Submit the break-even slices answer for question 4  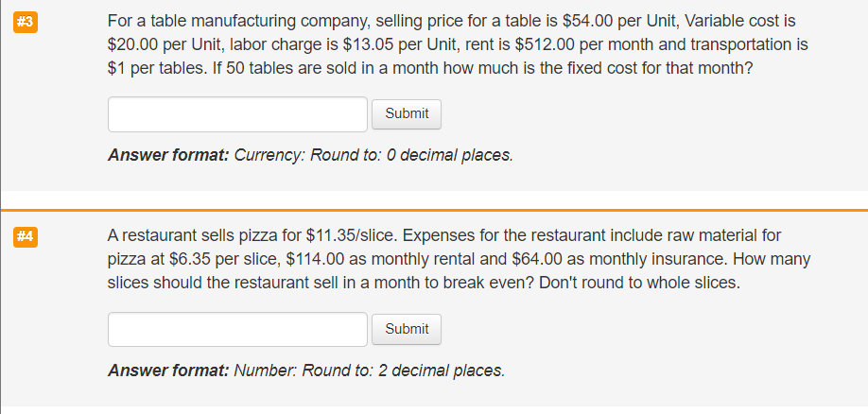[x=407, y=329]
